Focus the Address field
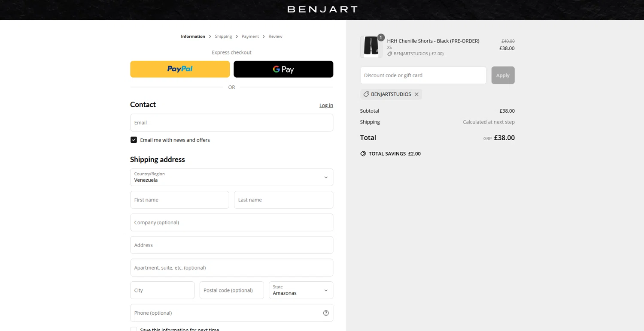Screen dimensions: 644x331 (231, 245)
